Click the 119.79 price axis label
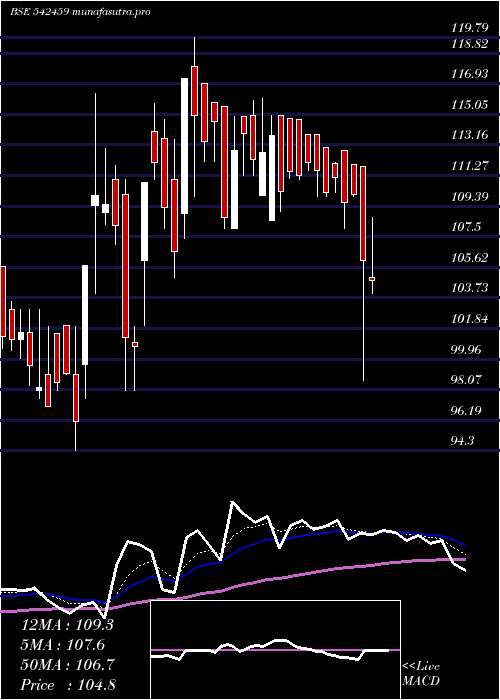This screenshot has width=500, height=700. point(470,29)
